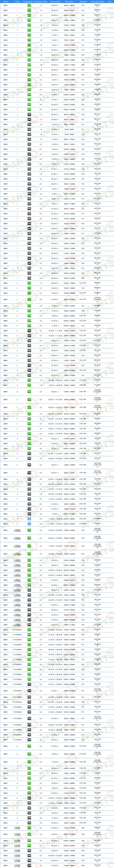The image size is (114, 868).
Task: Click the petrol icon in BMW 1 11.2011 235kW / 320KM row
Action: coord(29,95)
